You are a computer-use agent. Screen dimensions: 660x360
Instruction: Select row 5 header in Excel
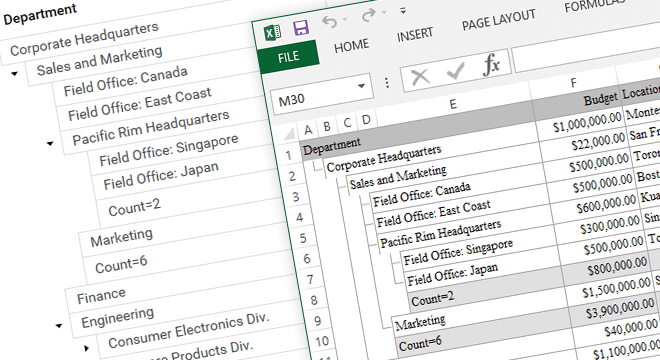(303, 238)
